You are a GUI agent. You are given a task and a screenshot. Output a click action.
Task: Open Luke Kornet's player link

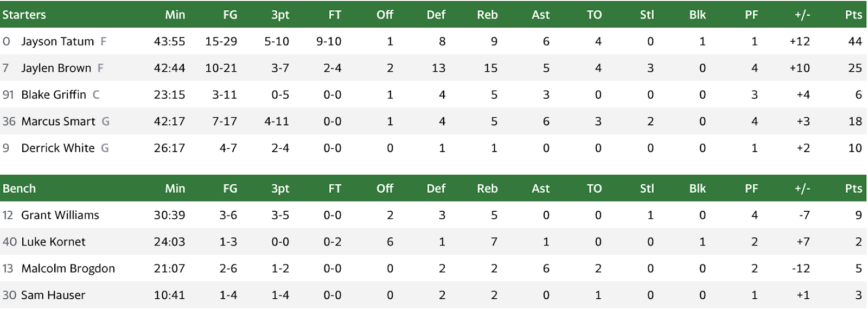click(53, 242)
